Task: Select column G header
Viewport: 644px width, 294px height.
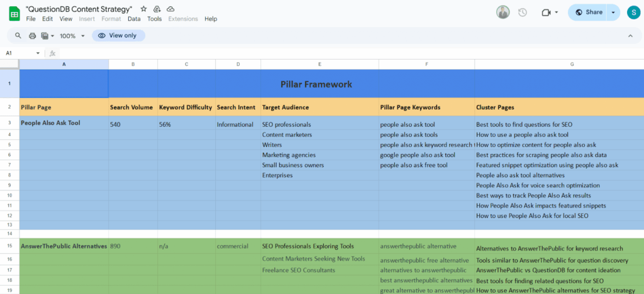Action: pos(559,64)
